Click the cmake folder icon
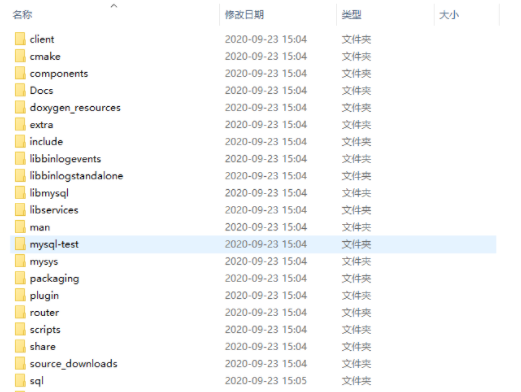521x392 pixels. (20, 56)
